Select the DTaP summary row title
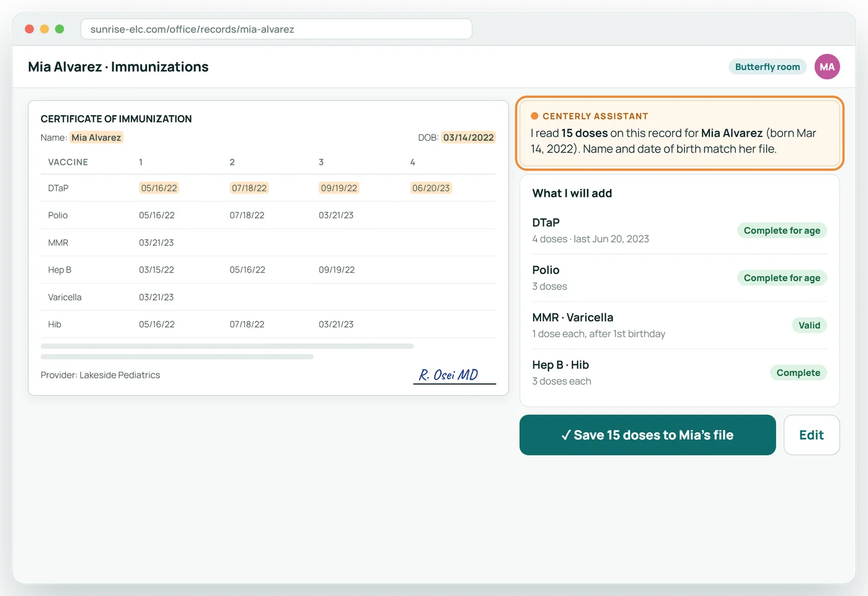868x596 pixels. pos(546,222)
